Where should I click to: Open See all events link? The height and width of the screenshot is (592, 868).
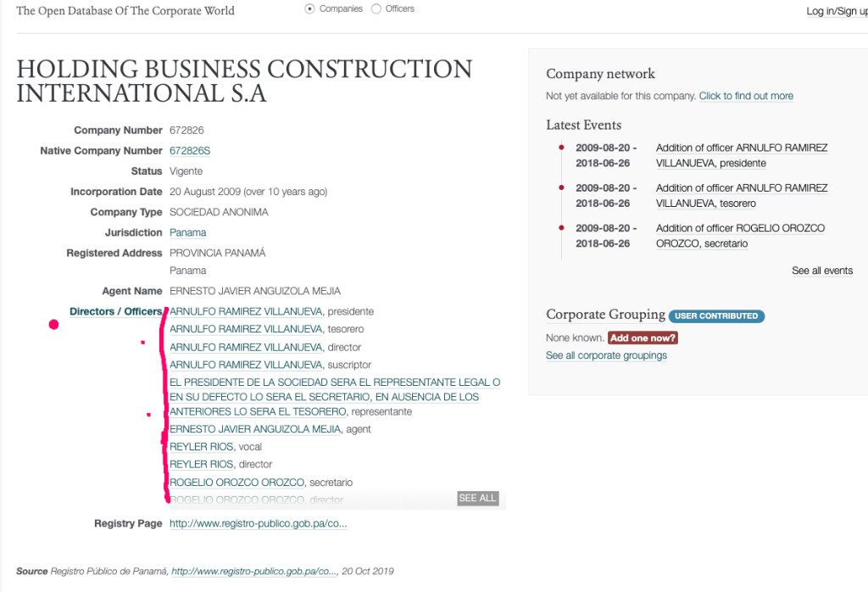(821, 271)
